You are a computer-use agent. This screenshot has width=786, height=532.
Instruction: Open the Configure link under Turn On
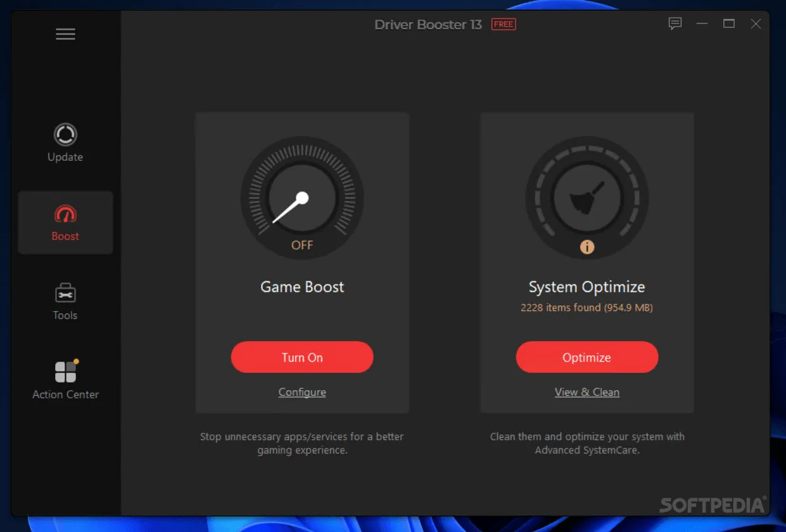click(x=302, y=391)
